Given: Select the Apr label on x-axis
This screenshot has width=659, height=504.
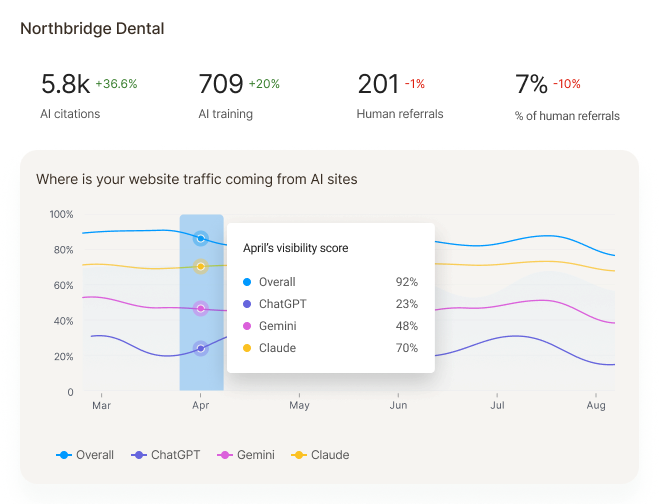Looking at the screenshot, I should [x=200, y=405].
